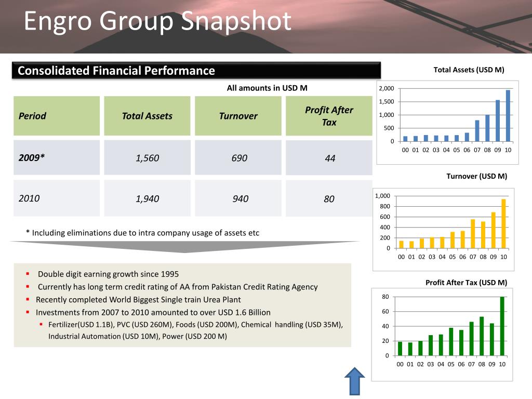The width and height of the screenshot is (532, 399).
Task: Select the 00 bar in Turnover chart
Action: coord(402,245)
